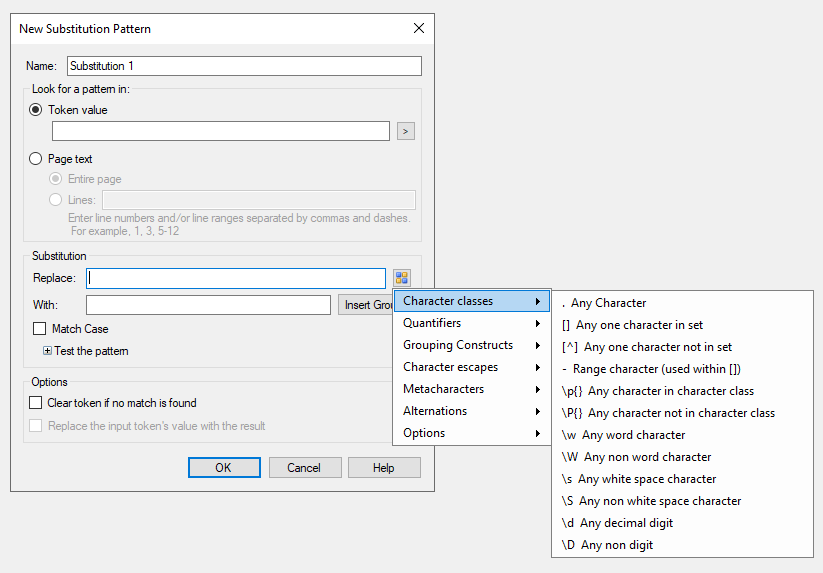Click the OK button
Screen dimensions: 823x573
(224, 468)
